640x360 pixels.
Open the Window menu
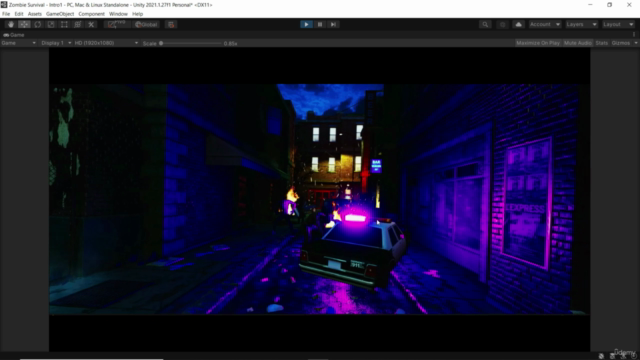(x=118, y=14)
